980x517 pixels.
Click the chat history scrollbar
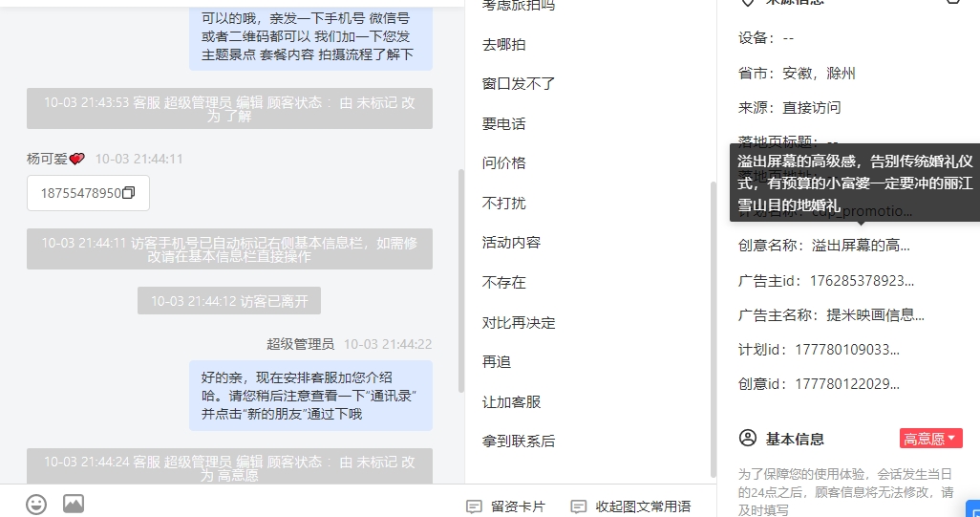461,281
